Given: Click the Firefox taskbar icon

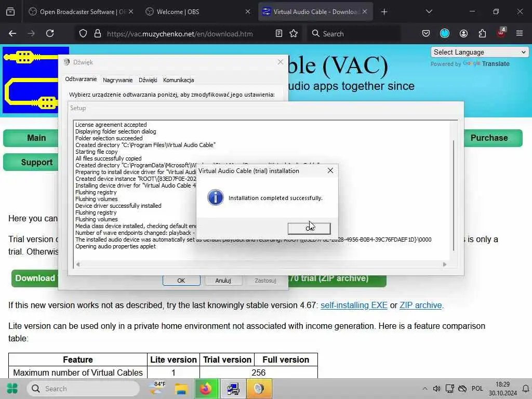Looking at the screenshot, I should [x=207, y=389].
